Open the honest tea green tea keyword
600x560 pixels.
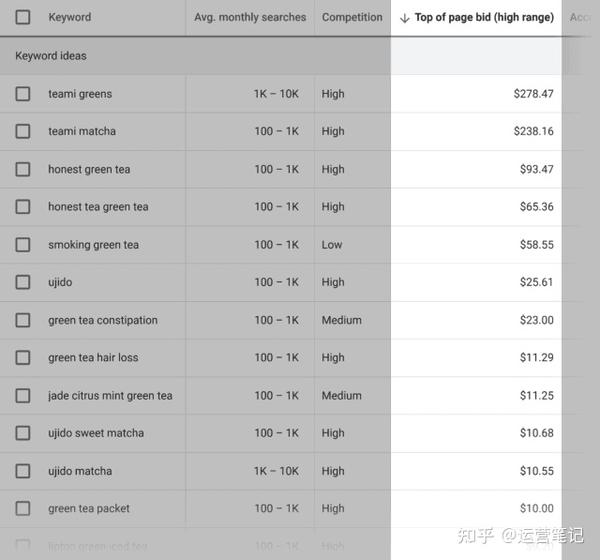(x=98, y=207)
